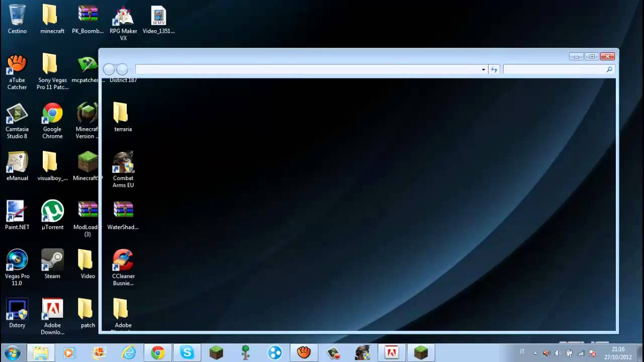The height and width of the screenshot is (362, 644).
Task: Select the minecraft folder on the desktop
Action: [x=52, y=19]
